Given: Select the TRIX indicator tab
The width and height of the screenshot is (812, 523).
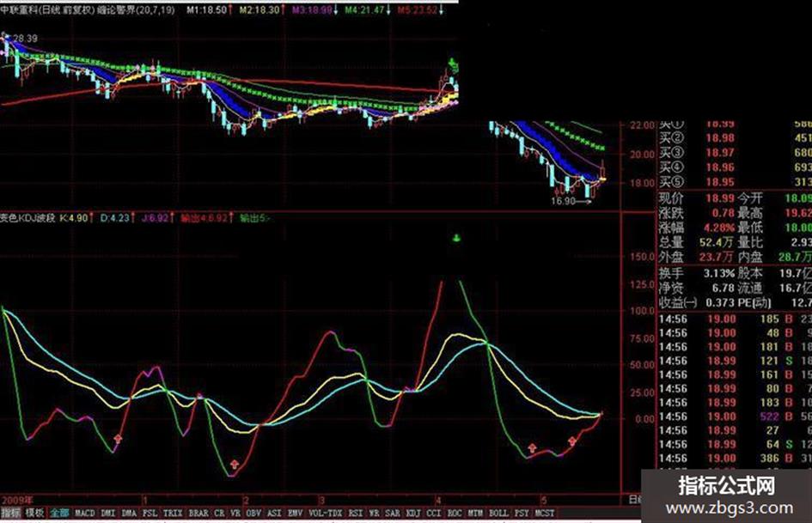Looking at the screenshot, I should click(x=173, y=513).
